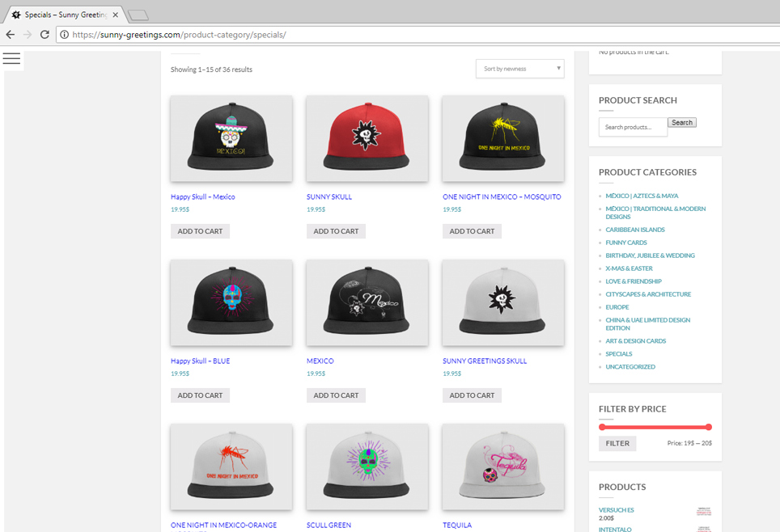Click Showing 1–15 of 36 results text
Image resolution: width=780 pixels, height=532 pixels.
click(x=211, y=70)
